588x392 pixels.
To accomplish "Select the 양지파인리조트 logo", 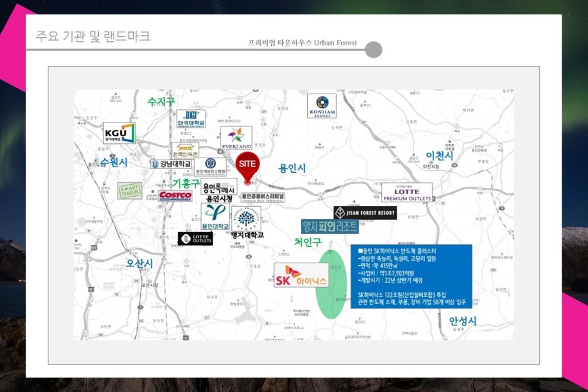I will (330, 226).
